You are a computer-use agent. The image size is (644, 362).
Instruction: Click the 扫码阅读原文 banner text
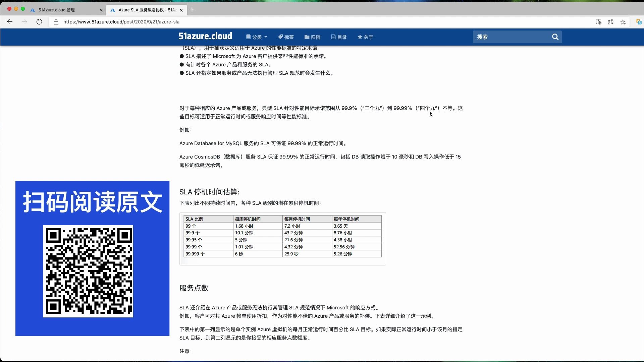[93, 202]
